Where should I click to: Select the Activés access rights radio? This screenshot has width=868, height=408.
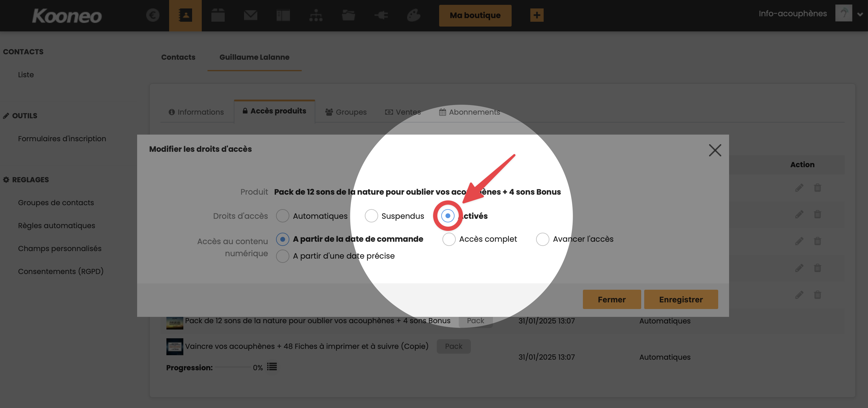click(448, 216)
